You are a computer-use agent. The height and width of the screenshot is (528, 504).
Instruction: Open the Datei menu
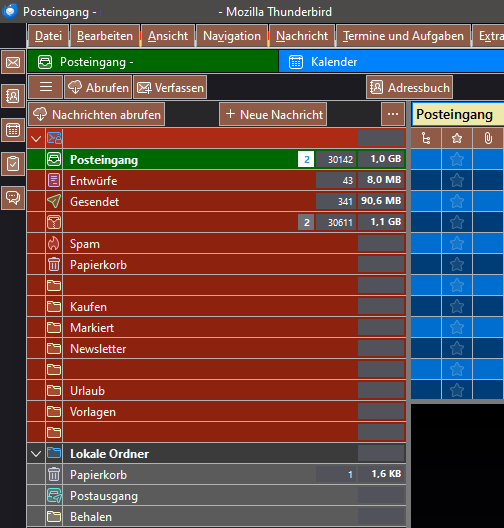pyautogui.click(x=48, y=36)
